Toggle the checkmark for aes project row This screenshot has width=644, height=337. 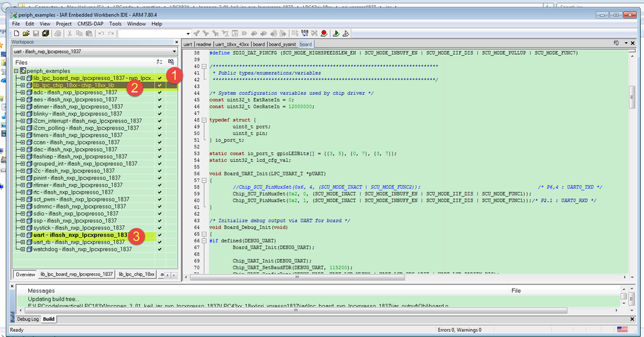point(159,99)
